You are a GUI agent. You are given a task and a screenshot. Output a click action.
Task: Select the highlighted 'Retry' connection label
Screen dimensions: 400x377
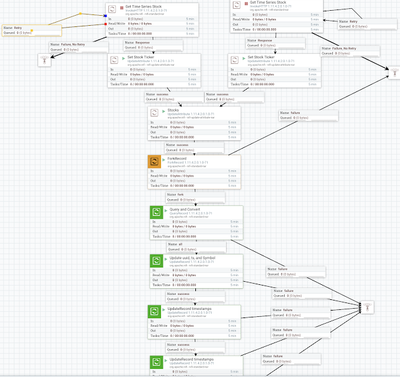[32, 30]
